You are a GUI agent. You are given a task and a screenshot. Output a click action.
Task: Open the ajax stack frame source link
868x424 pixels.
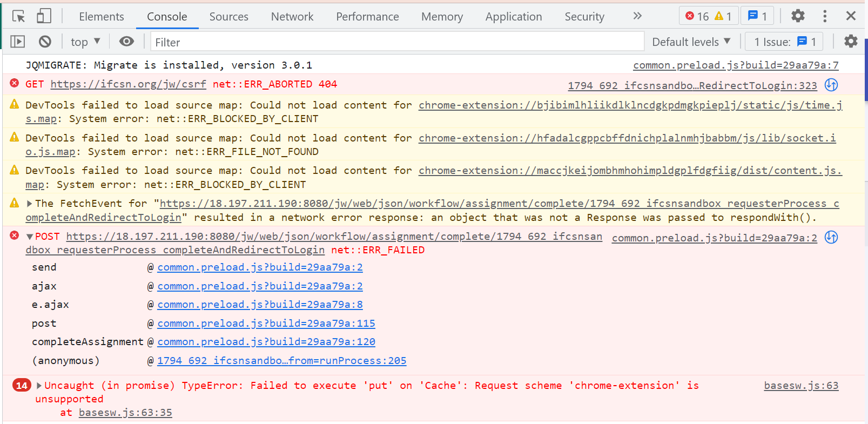pyautogui.click(x=260, y=286)
